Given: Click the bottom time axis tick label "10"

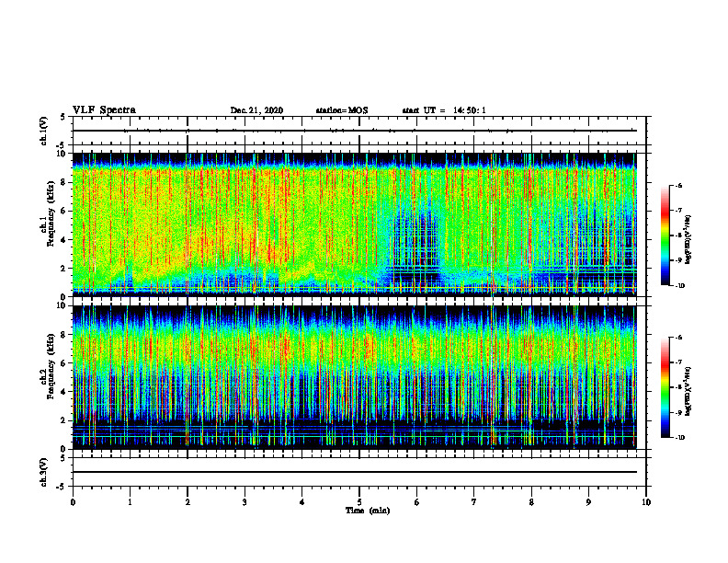Looking at the screenshot, I should pyautogui.click(x=646, y=502).
